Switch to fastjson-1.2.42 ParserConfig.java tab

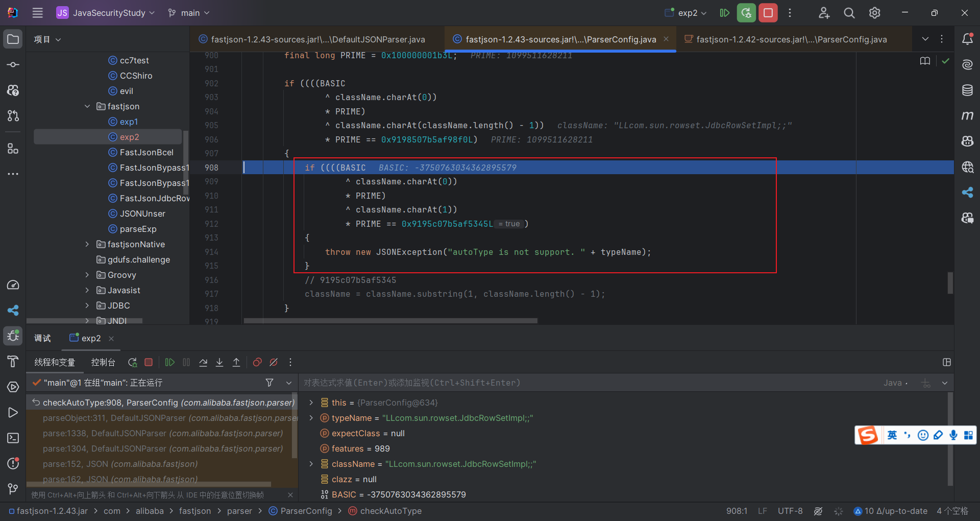(791, 39)
